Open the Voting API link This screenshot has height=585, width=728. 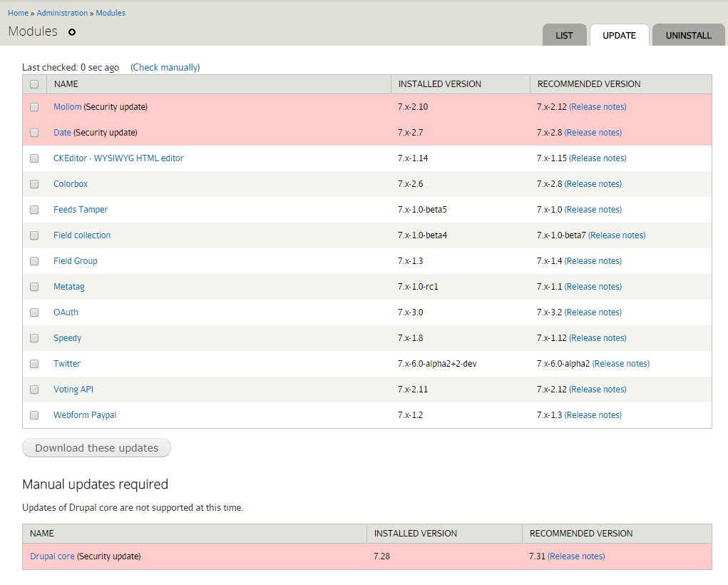[73, 390]
